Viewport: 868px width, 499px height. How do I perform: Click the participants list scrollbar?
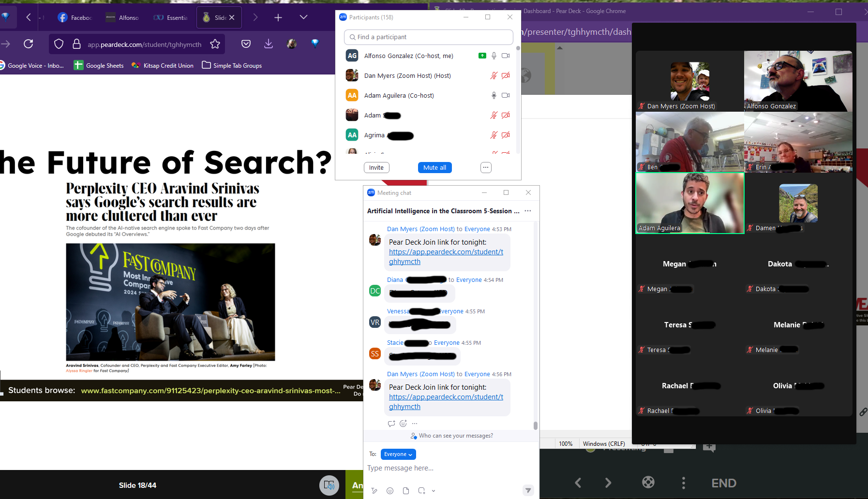click(x=518, y=48)
